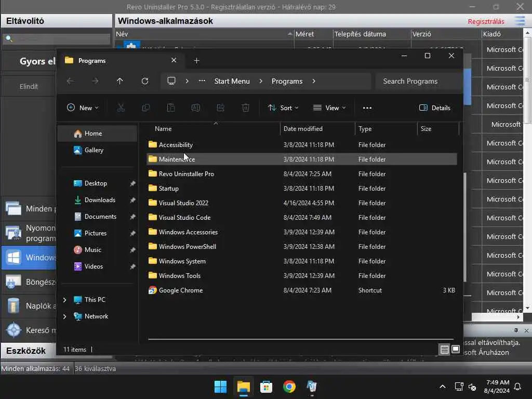
Task: Select Visual Studio Code folder
Action: tap(302, 218)
